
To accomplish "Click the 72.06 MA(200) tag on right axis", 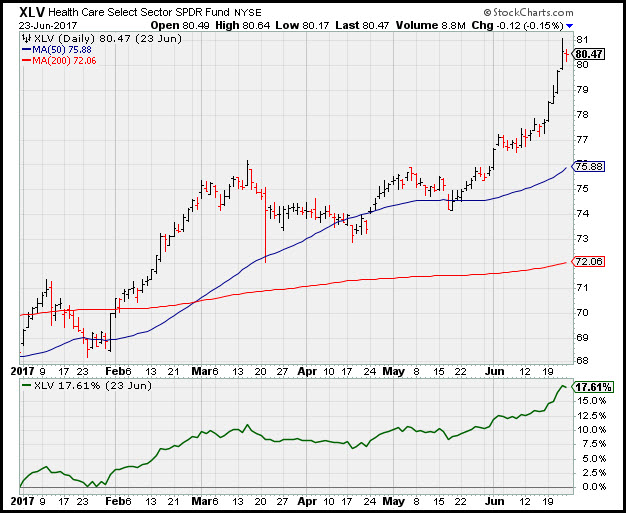I will click(591, 261).
